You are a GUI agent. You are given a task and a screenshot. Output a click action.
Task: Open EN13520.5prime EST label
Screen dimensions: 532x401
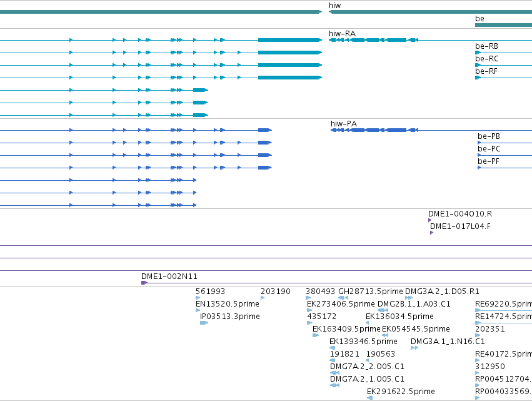click(228, 304)
